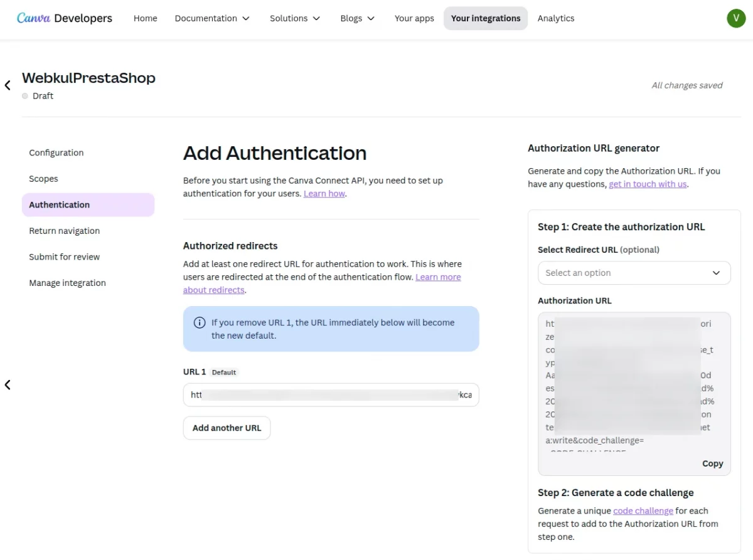Expand the Documentation dropdown menu
Viewport: 753px width, 560px height.
(x=212, y=18)
